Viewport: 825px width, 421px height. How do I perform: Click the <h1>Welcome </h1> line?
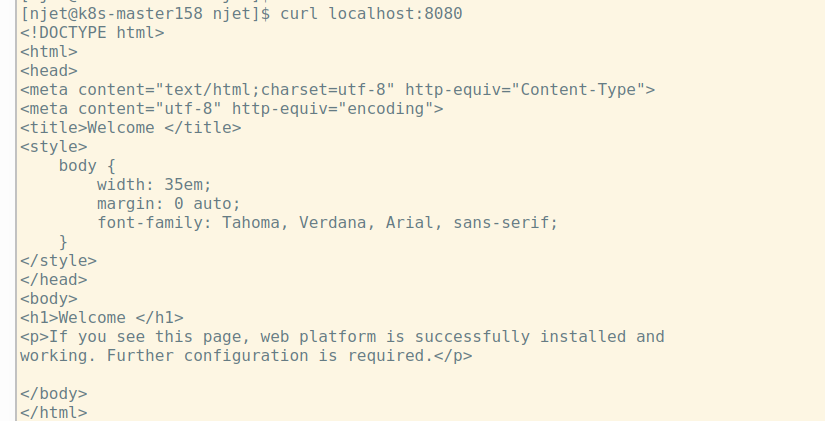[101, 317]
